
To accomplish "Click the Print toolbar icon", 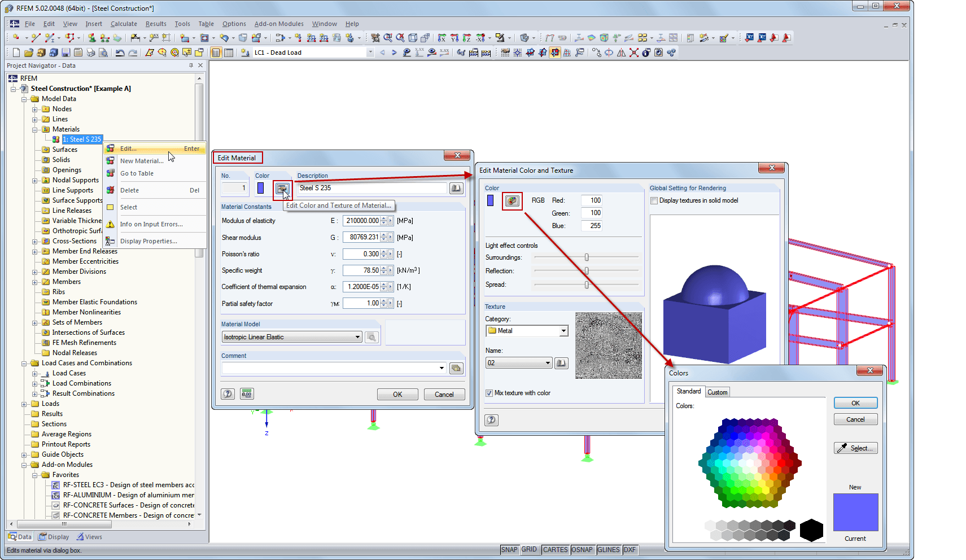I will [90, 53].
